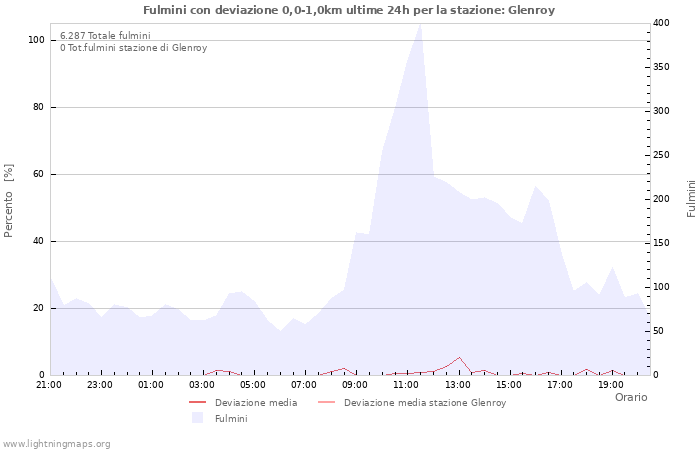Click the red 'Deviazione media' legend line
Image resolution: width=700 pixels, height=450 pixels.
197,402
